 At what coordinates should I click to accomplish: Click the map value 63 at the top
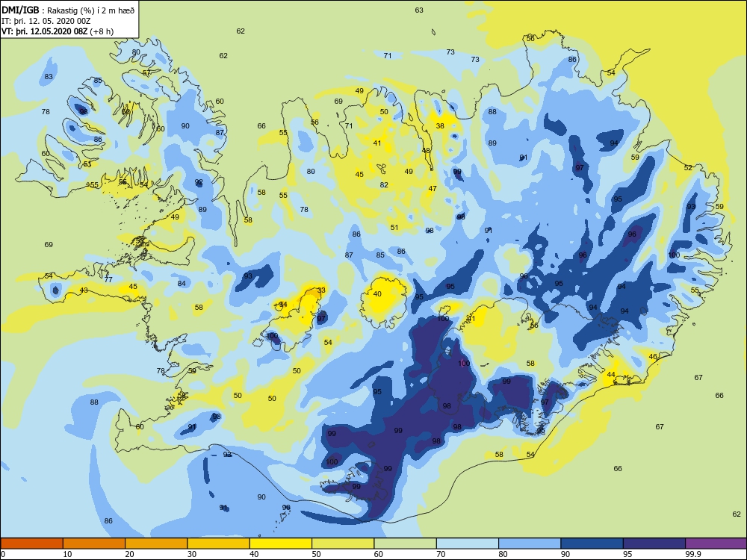419,10
